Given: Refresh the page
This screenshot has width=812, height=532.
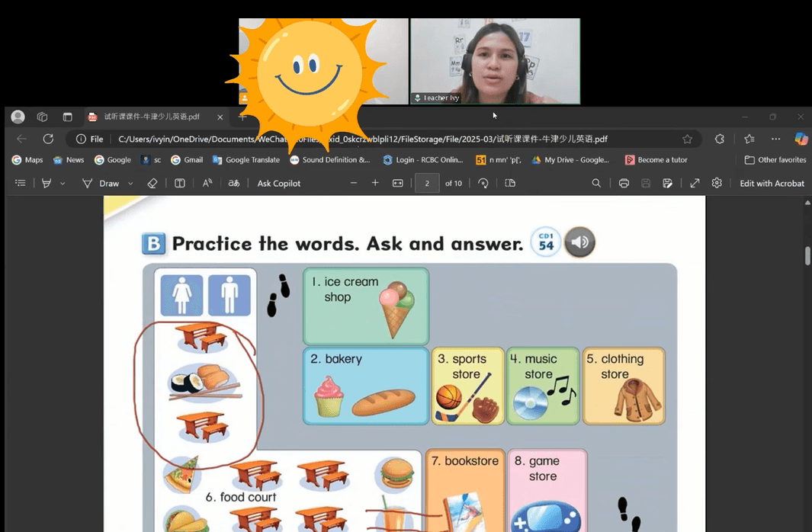Looking at the screenshot, I should coord(48,139).
